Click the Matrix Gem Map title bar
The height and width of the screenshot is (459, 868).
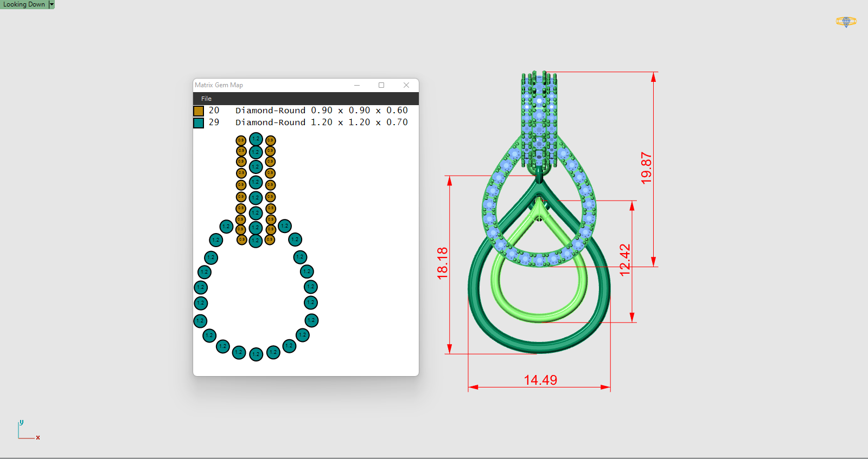point(271,85)
